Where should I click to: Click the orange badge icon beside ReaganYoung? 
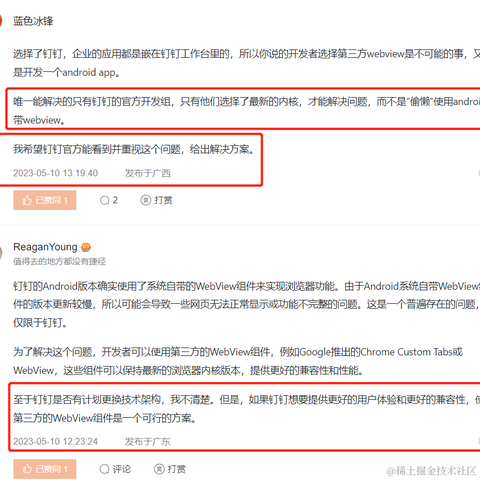86,247
